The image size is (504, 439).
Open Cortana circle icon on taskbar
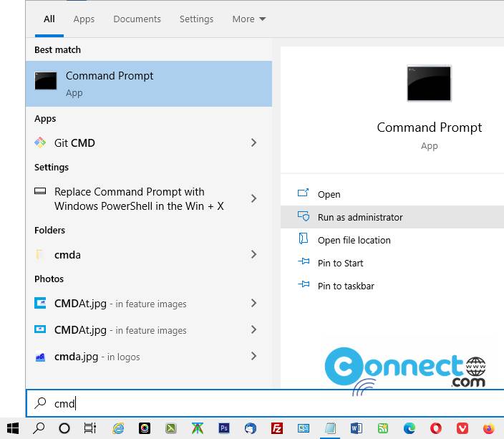pos(64,428)
